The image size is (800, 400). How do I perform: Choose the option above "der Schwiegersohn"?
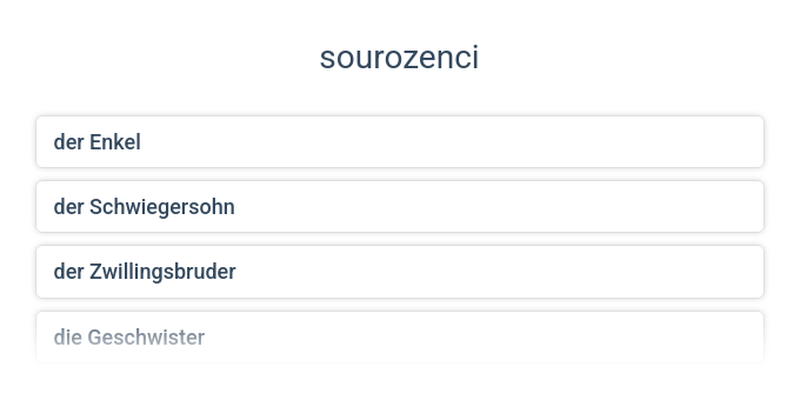coord(400,142)
